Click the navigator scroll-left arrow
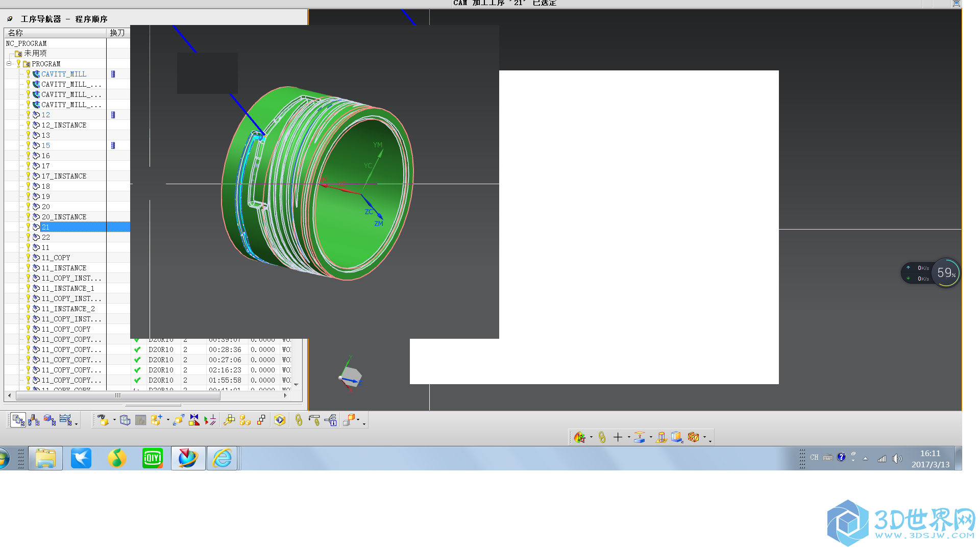 tap(9, 395)
